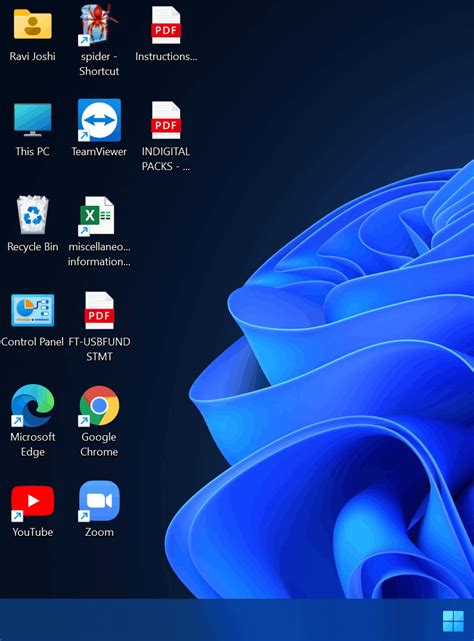The image size is (474, 641).
Task: Select the FT-USBFUND STMT PDF icon
Action: pos(99,310)
